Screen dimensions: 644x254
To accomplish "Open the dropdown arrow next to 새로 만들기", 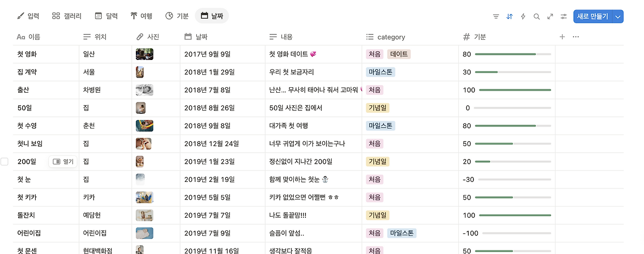I will point(618,16).
